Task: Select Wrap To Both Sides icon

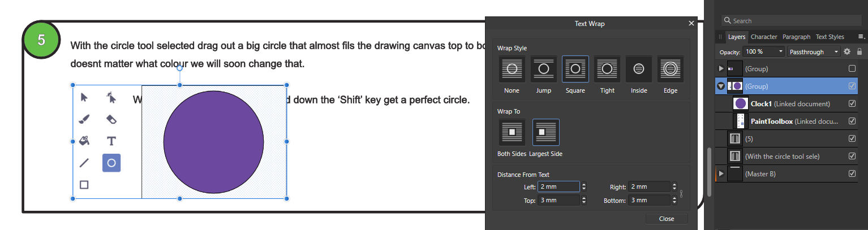Action: point(512,132)
